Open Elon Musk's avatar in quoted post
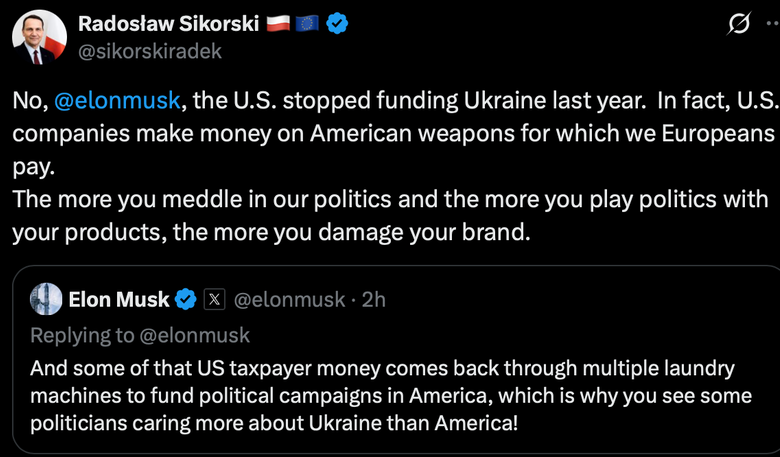This screenshot has width=780, height=457. click(46, 299)
